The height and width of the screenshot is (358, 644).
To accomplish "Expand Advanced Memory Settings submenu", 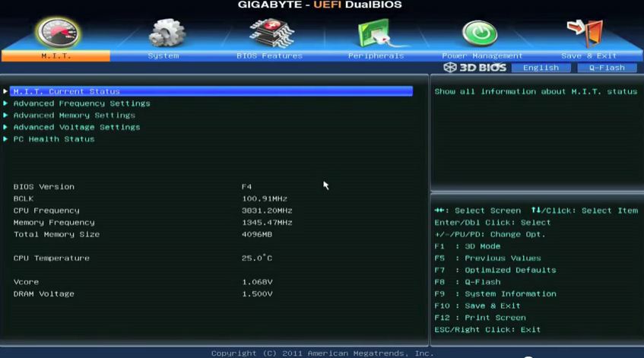I will click(74, 116).
